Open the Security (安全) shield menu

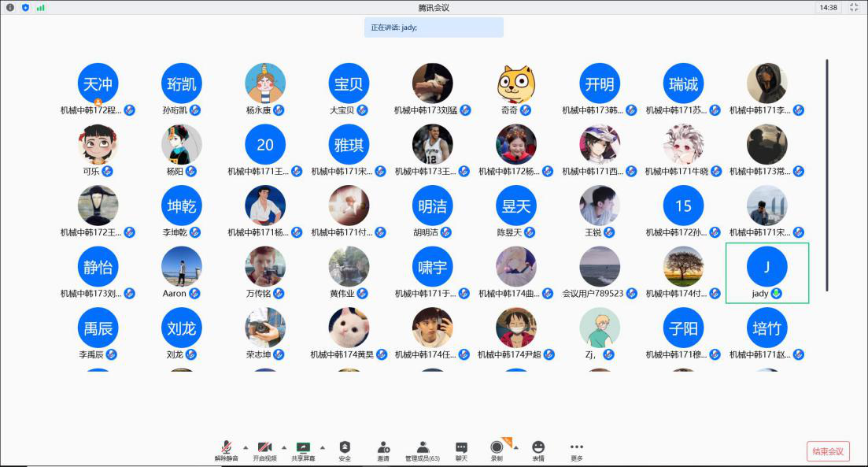coord(345,449)
